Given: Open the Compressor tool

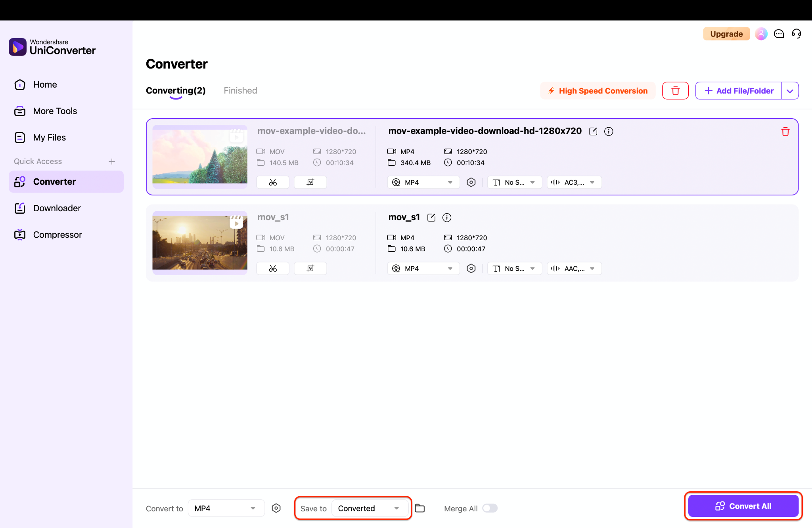Looking at the screenshot, I should pyautogui.click(x=57, y=234).
